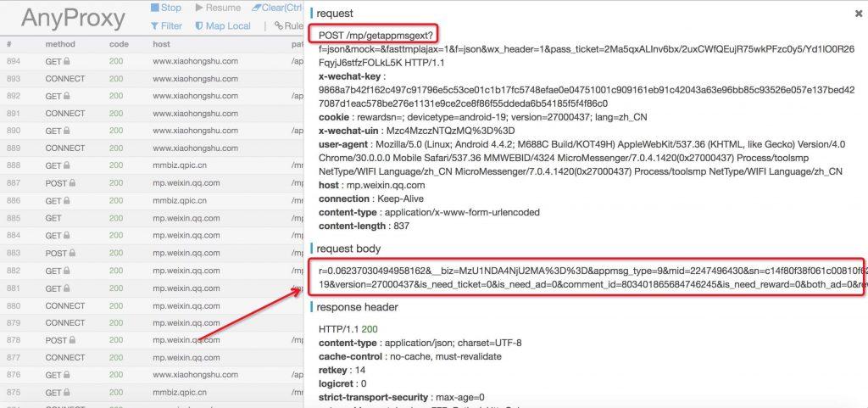Select host mp.weixin.qq.com in row 885
Viewport: 868px width, 408px height.
(186, 218)
